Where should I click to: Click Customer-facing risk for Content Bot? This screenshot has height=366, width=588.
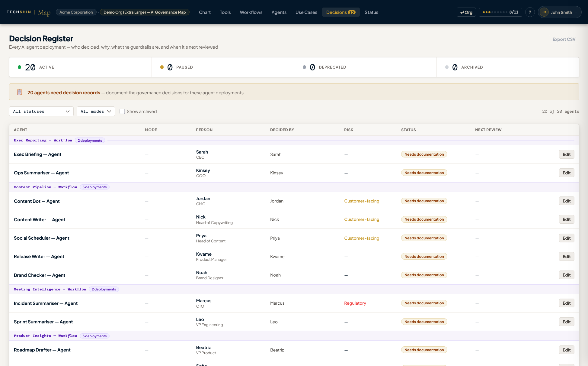(x=362, y=201)
